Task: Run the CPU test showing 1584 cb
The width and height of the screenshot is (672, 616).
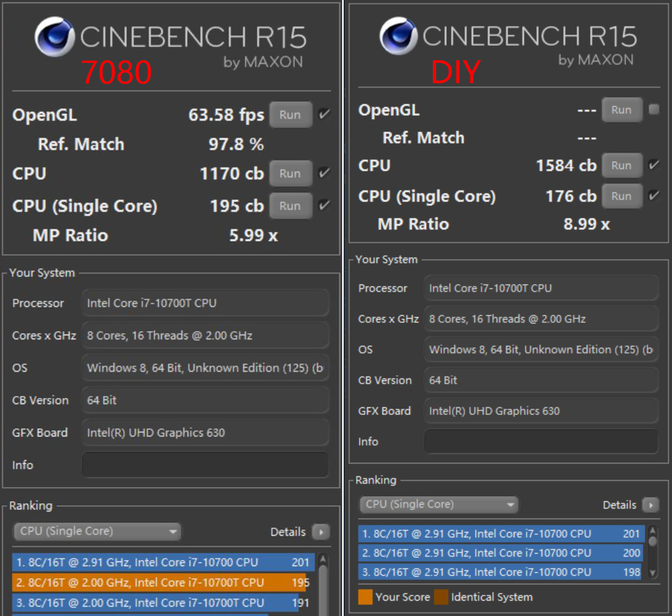Action: (x=621, y=165)
